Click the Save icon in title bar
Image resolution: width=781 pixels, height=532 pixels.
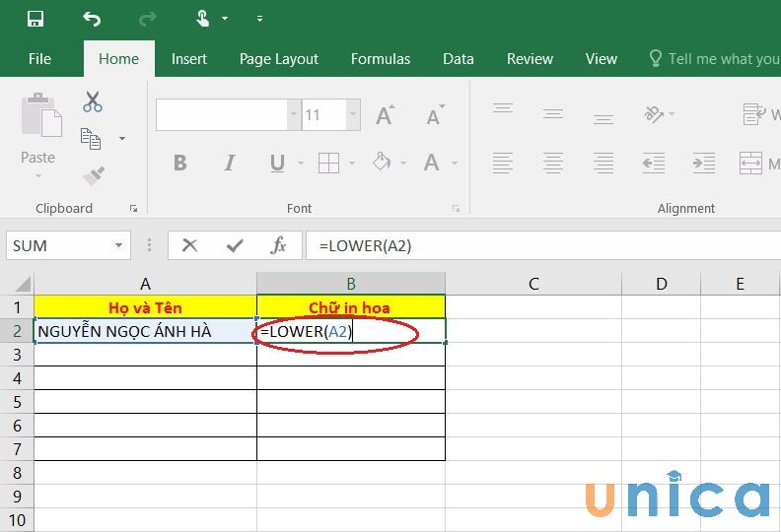(35, 19)
